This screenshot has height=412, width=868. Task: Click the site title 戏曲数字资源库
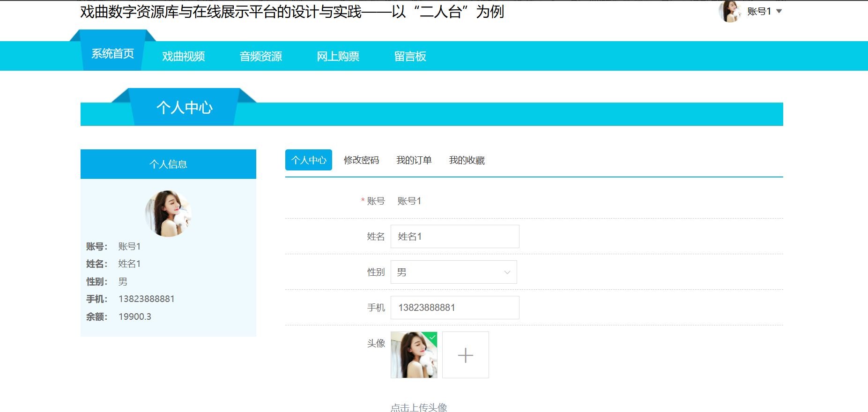pos(292,12)
